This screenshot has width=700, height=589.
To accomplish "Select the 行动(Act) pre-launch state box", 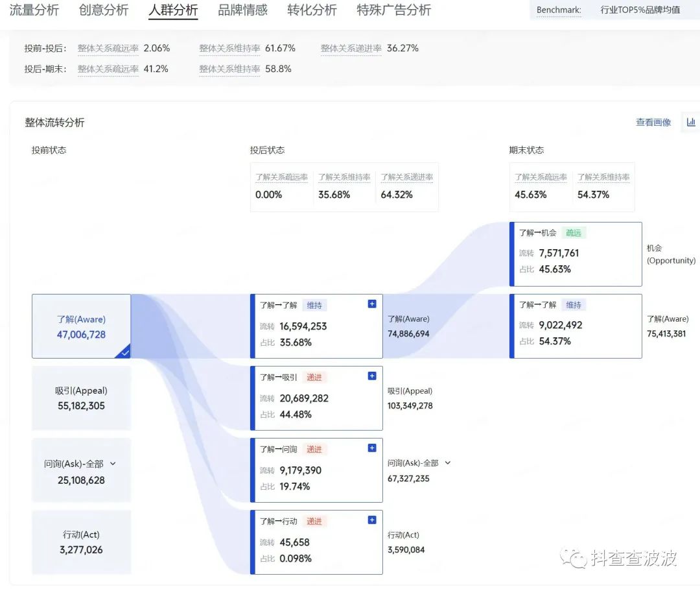I will pyautogui.click(x=81, y=542).
